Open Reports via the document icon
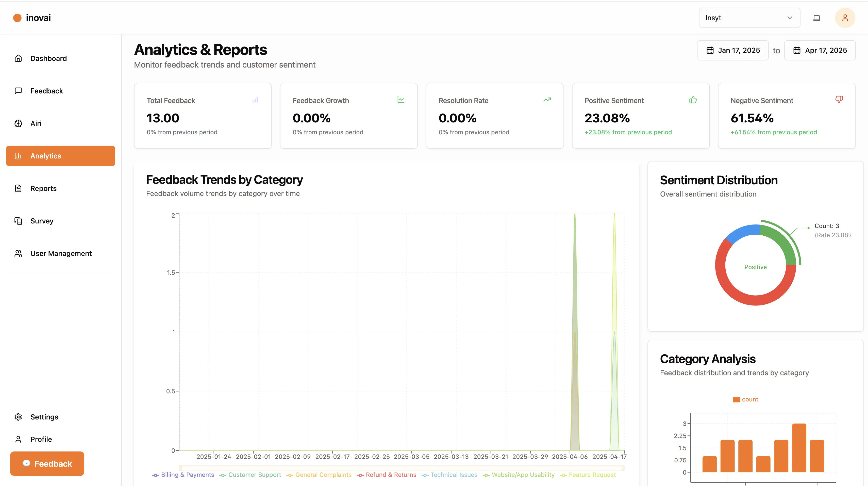868x486 pixels. (19, 188)
